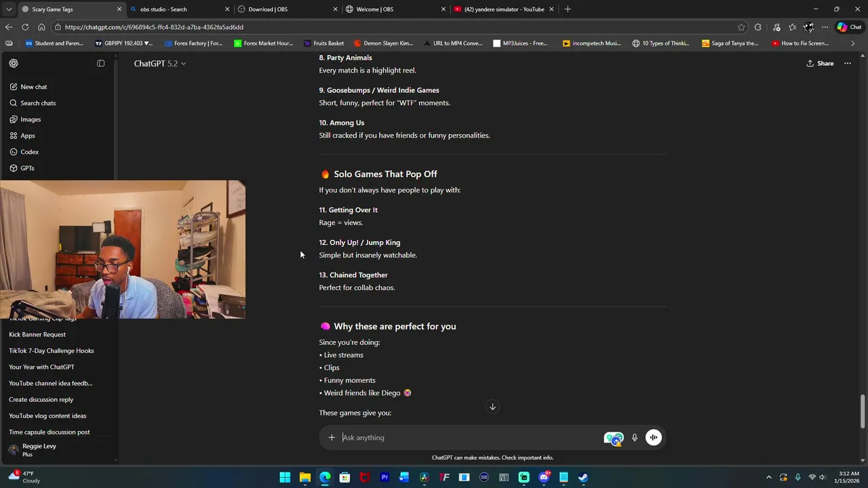This screenshot has width=868, height=488.
Task: Open weather widget showing 47°F Cloudy
Action: 24,477
